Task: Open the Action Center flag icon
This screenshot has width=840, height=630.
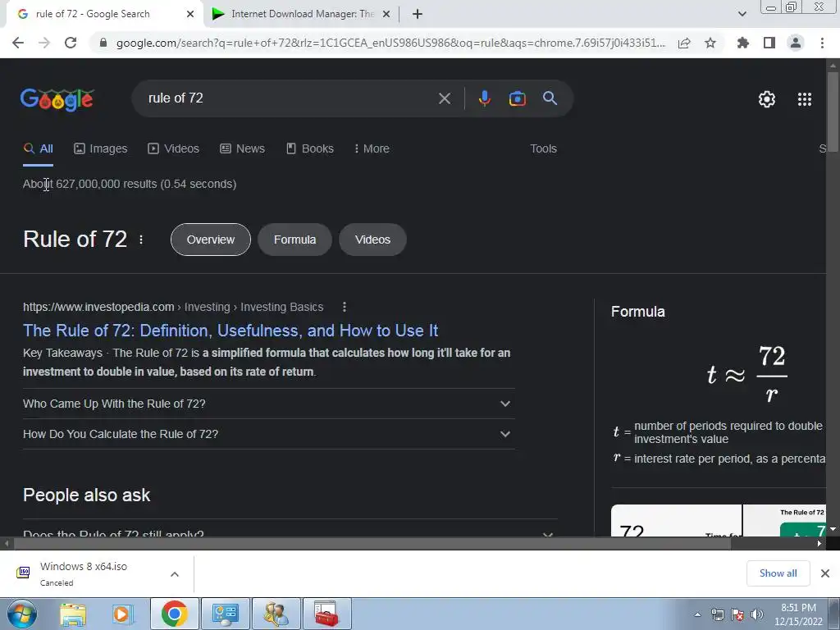Action: (x=737, y=614)
